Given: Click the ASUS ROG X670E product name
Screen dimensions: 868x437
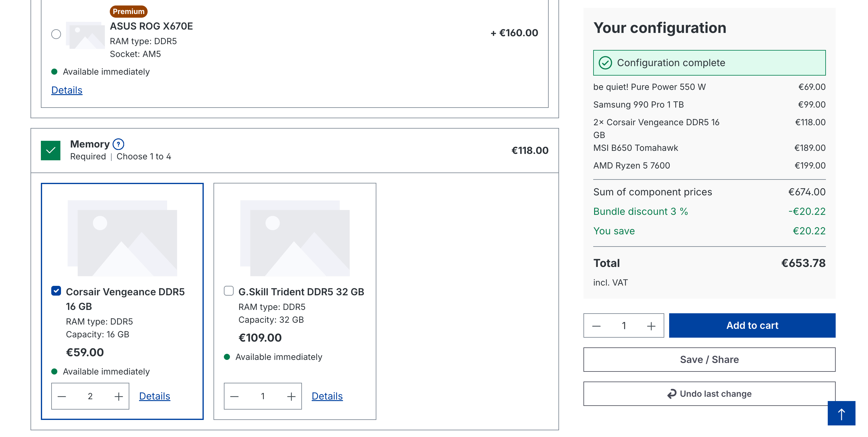Looking at the screenshot, I should [x=151, y=26].
